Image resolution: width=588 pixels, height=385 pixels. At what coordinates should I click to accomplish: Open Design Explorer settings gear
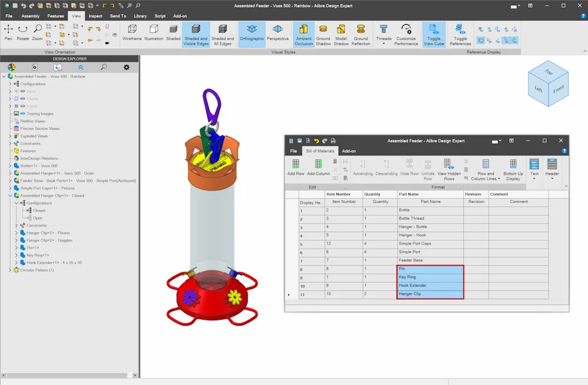coord(126,67)
